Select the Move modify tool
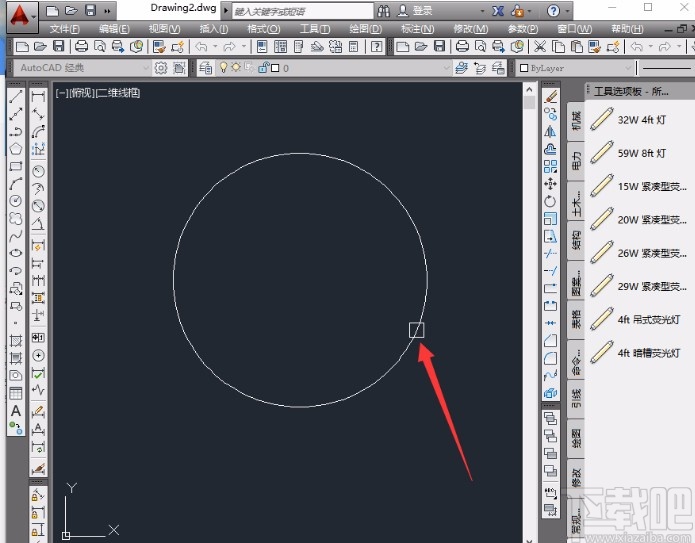Viewport: 695px width, 543px height. pyautogui.click(x=550, y=184)
